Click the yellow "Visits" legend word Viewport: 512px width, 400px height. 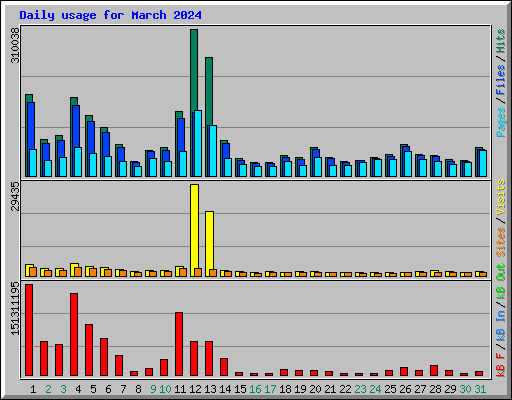click(501, 198)
